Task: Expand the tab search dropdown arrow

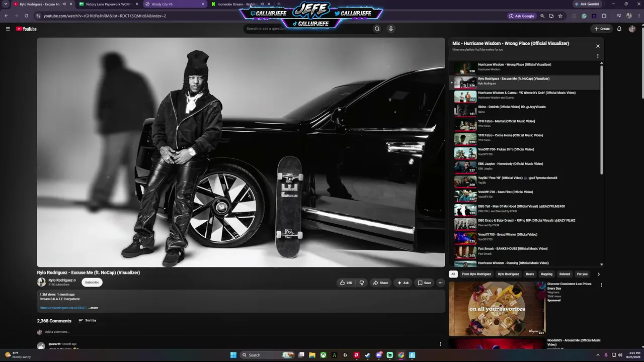Action: (6, 4)
